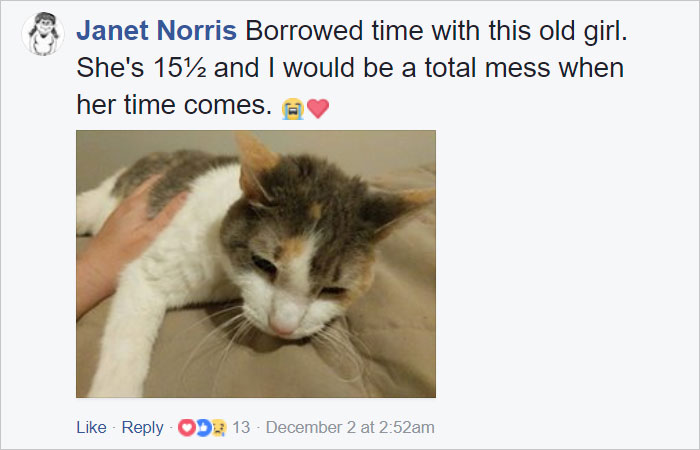This screenshot has width=700, height=450.
Task: Click the text 'Borrowed time with this old girl.'
Action: pos(437,31)
